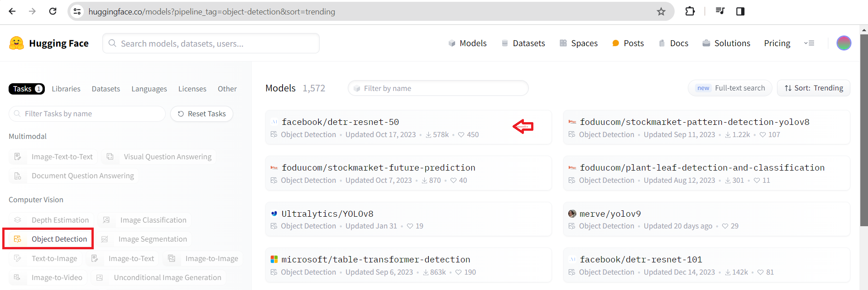Click the browser forward arrow
The width and height of the screenshot is (868, 290).
[32, 11]
